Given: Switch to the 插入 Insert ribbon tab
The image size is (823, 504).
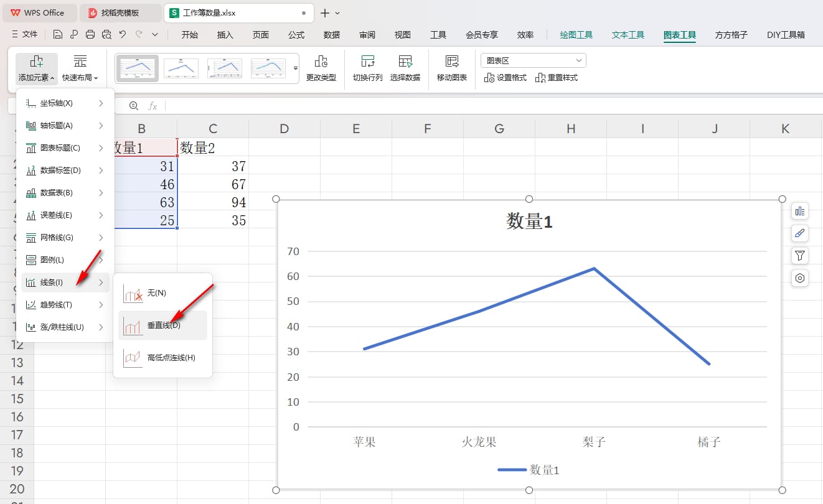Looking at the screenshot, I should click(x=225, y=35).
